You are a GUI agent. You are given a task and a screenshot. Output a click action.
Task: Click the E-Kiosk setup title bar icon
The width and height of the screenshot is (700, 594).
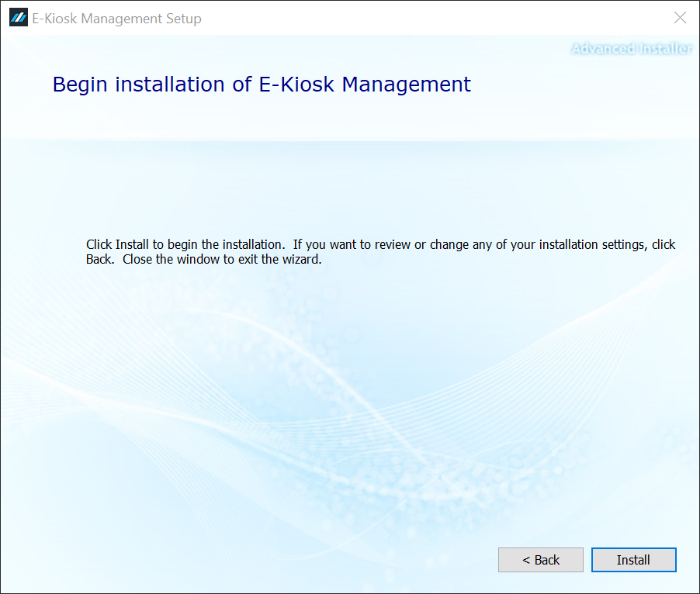[19, 18]
